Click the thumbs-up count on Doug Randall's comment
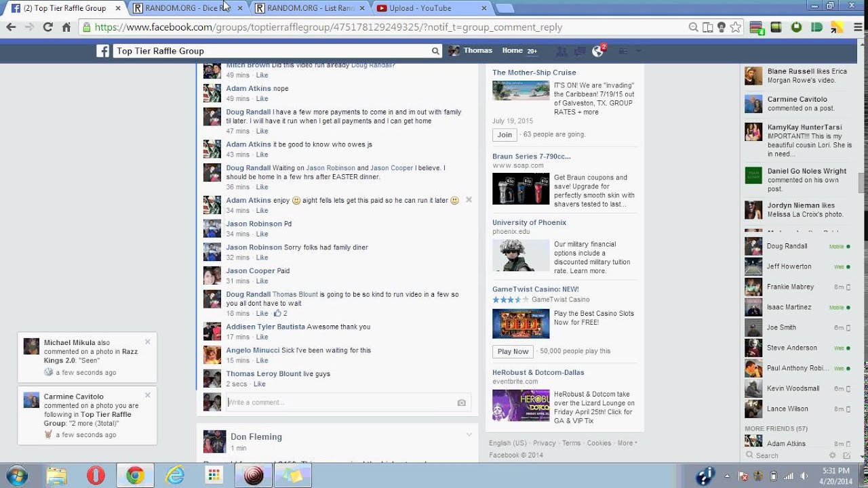 (281, 314)
